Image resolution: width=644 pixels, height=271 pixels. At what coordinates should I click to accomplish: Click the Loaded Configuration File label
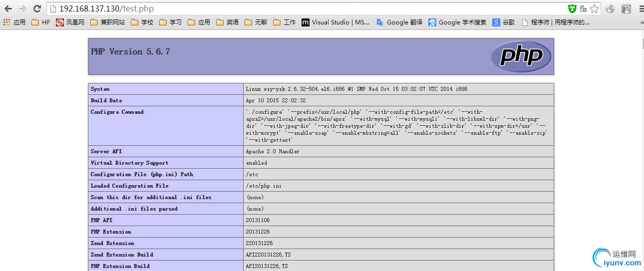click(129, 186)
